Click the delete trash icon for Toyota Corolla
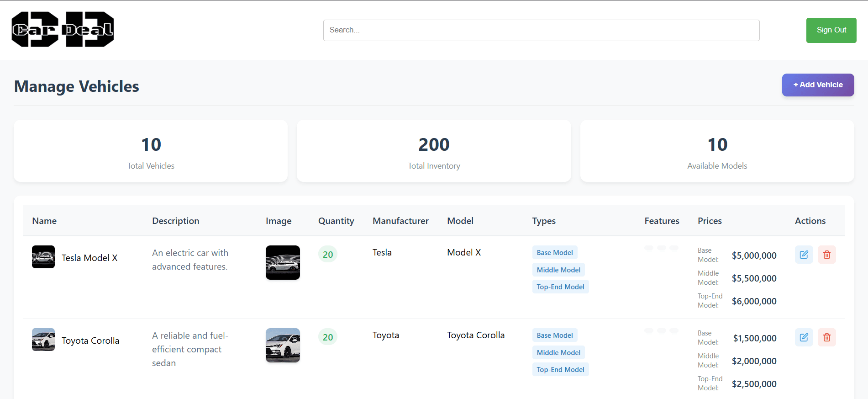The height and width of the screenshot is (399, 868). coord(826,337)
